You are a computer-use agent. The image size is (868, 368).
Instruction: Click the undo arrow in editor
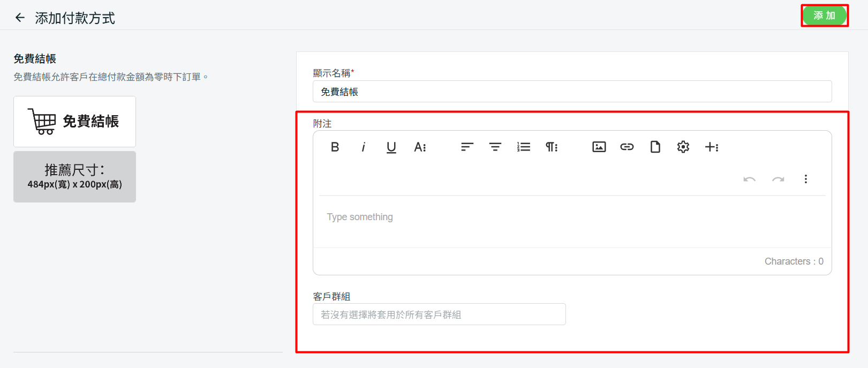[x=749, y=179]
